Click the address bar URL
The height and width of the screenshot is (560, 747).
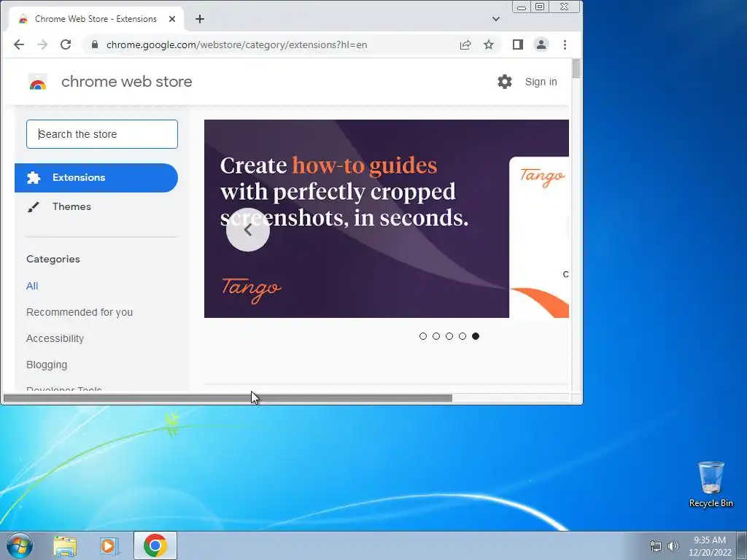[237, 44]
